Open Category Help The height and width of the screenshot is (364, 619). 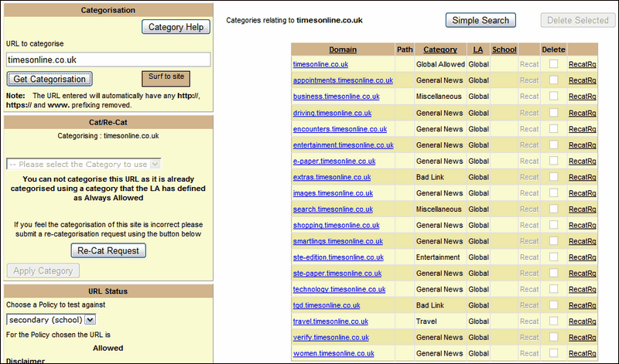(x=176, y=27)
